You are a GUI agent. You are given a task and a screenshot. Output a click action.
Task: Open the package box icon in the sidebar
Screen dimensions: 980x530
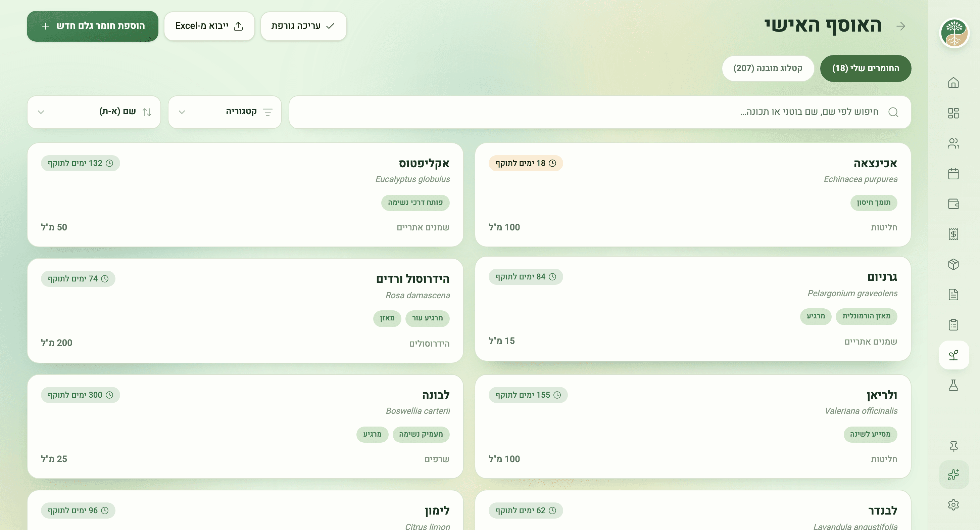[953, 264]
